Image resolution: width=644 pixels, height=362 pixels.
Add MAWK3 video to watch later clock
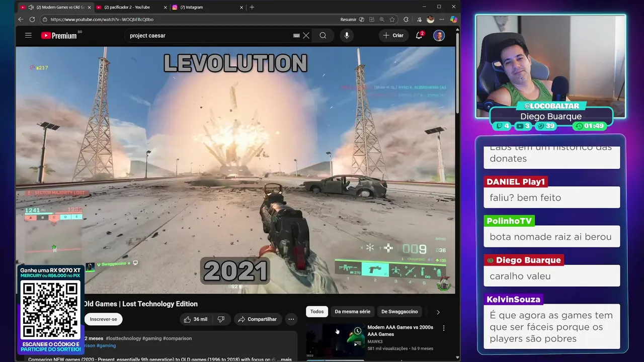[x=357, y=331]
